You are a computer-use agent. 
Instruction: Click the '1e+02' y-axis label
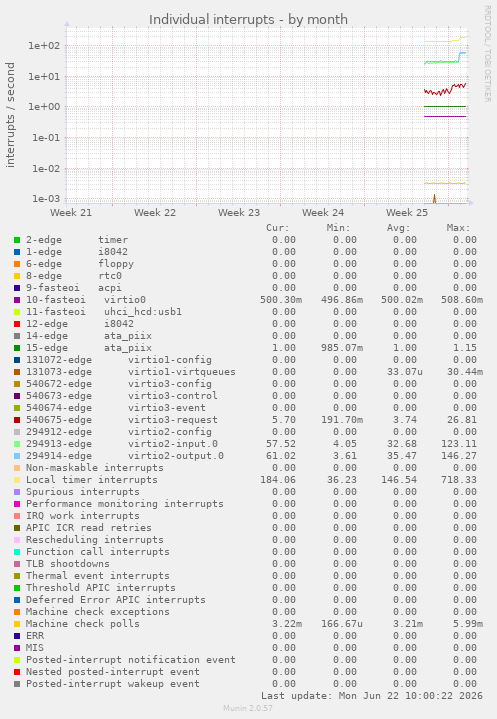pos(44,46)
